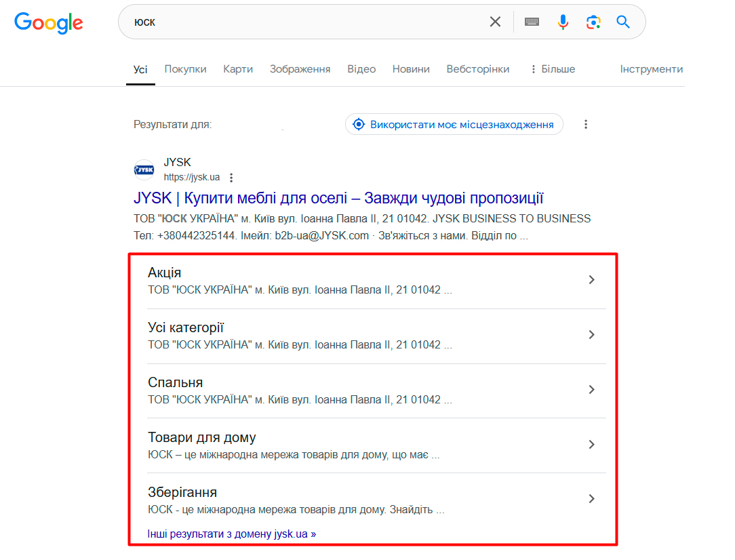This screenshot has width=735, height=560.
Task: Expand chevron on the Зберігання row
Action: (x=591, y=498)
